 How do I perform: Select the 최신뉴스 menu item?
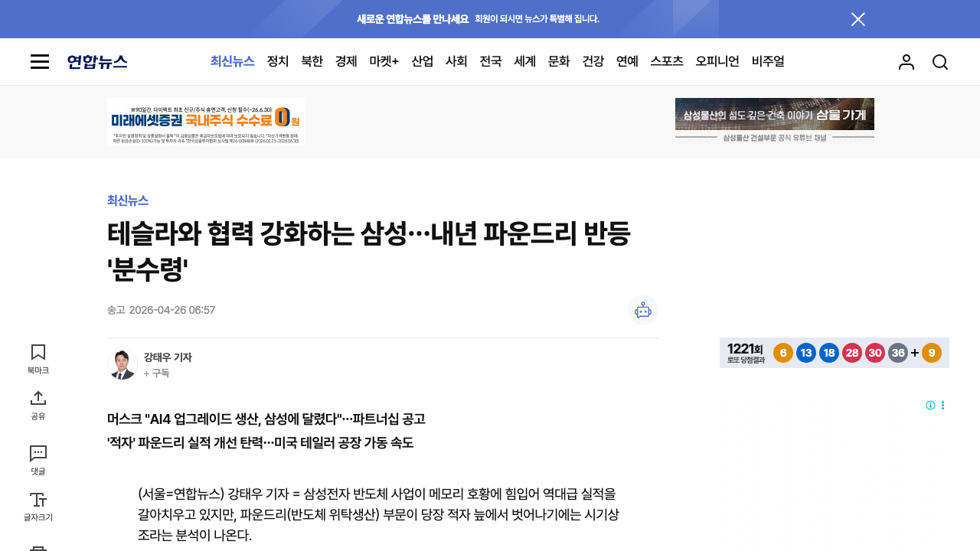233,62
